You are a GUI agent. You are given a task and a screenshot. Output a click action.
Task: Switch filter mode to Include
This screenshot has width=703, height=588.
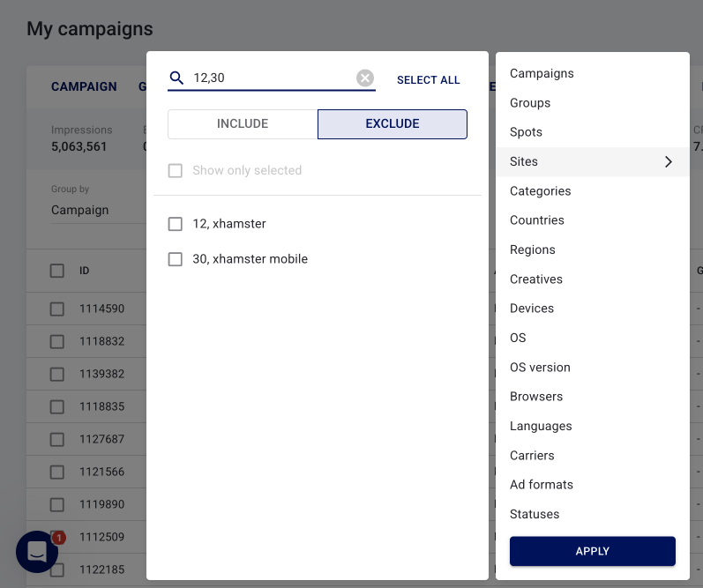pyautogui.click(x=243, y=124)
